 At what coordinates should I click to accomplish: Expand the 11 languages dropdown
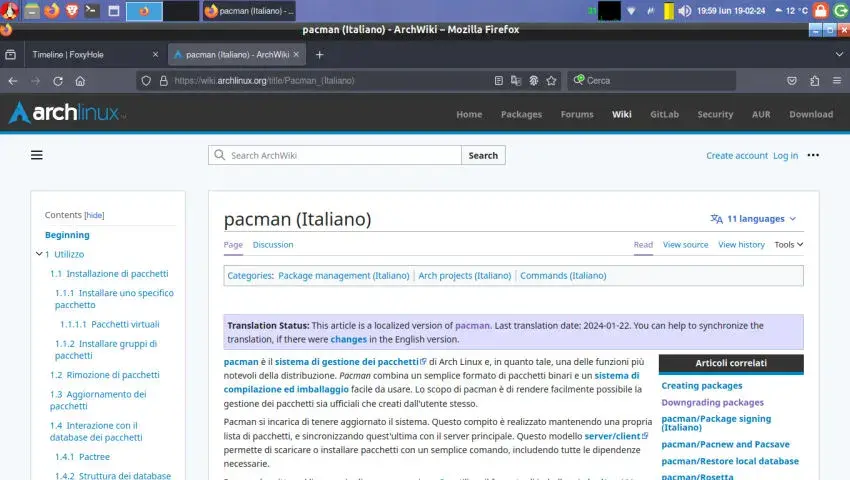(754, 219)
